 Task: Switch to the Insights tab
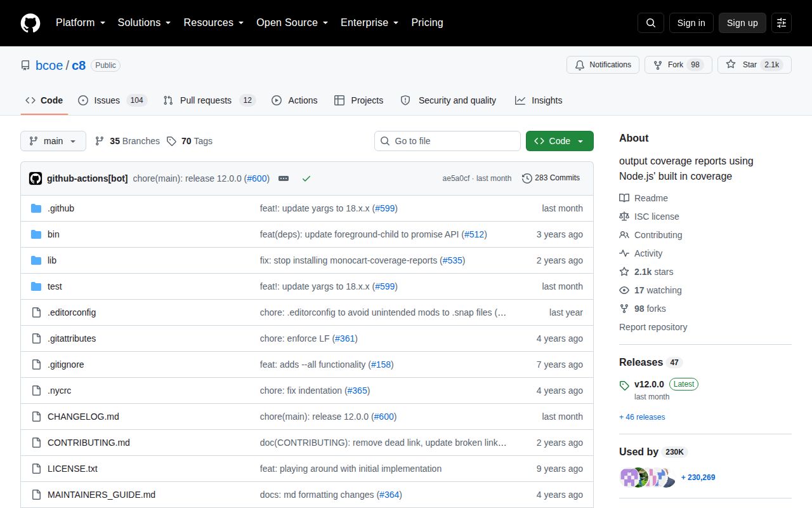[x=539, y=100]
